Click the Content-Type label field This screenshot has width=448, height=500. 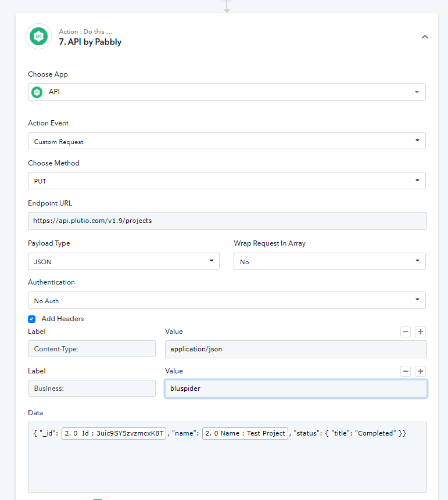[x=92, y=349]
